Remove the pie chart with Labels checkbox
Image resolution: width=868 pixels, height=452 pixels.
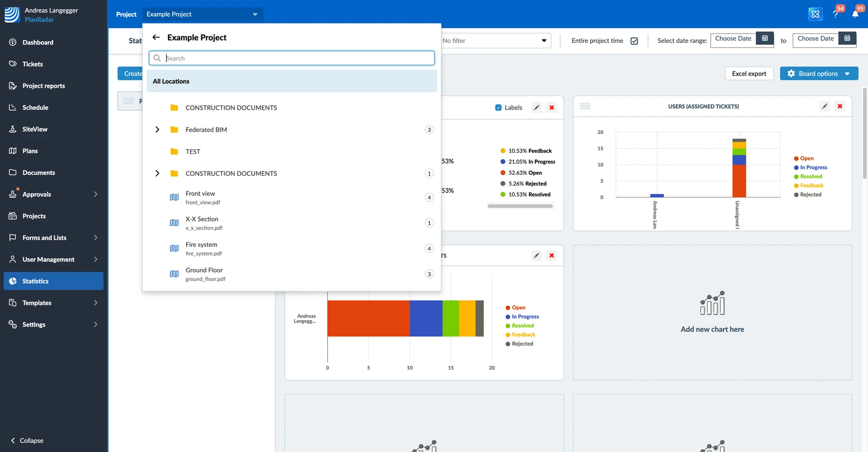point(552,107)
